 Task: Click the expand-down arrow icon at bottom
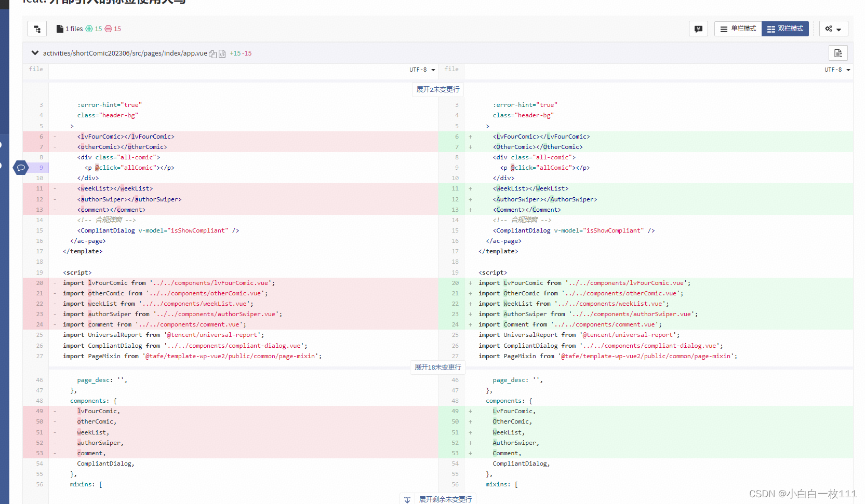(x=407, y=500)
